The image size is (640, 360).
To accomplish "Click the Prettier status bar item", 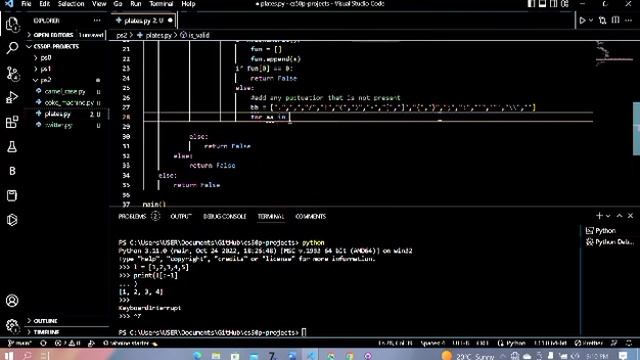I will pyautogui.click(x=588, y=343).
